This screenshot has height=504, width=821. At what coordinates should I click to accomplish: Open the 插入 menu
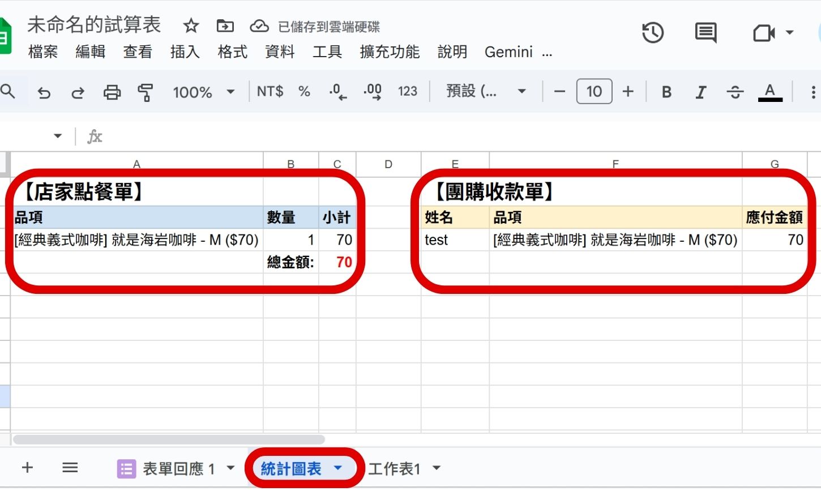tap(185, 52)
